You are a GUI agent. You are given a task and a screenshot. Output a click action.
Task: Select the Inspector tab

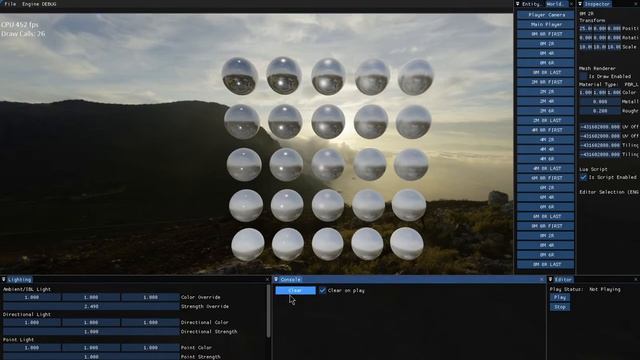[x=597, y=4]
